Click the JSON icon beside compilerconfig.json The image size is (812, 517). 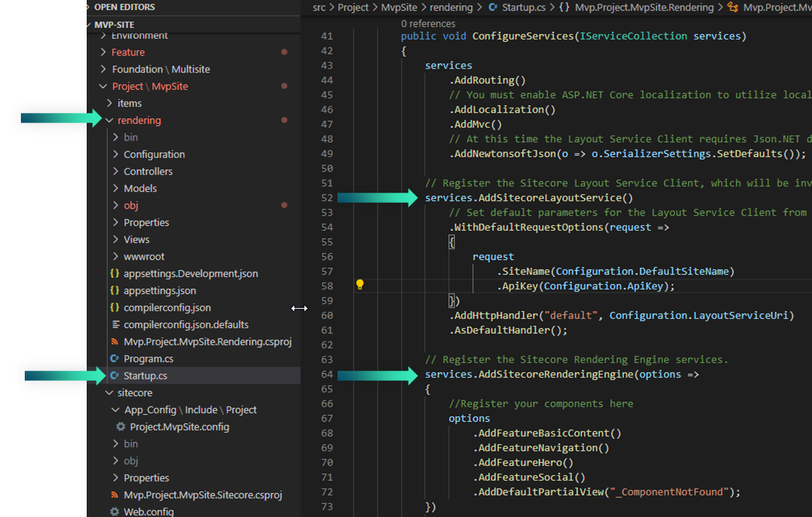click(115, 308)
